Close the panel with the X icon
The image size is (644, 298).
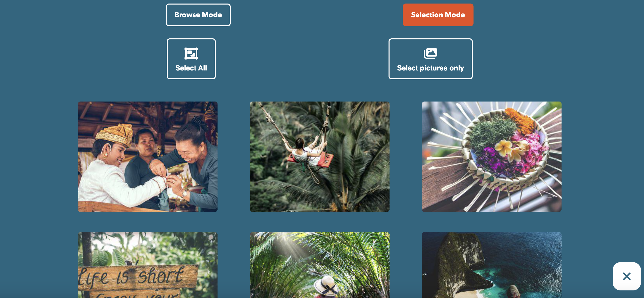pos(627,276)
